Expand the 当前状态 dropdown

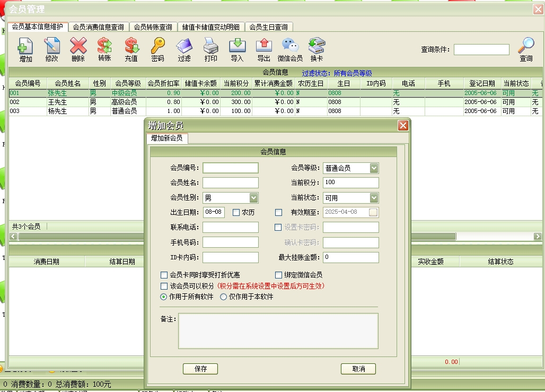(x=374, y=198)
